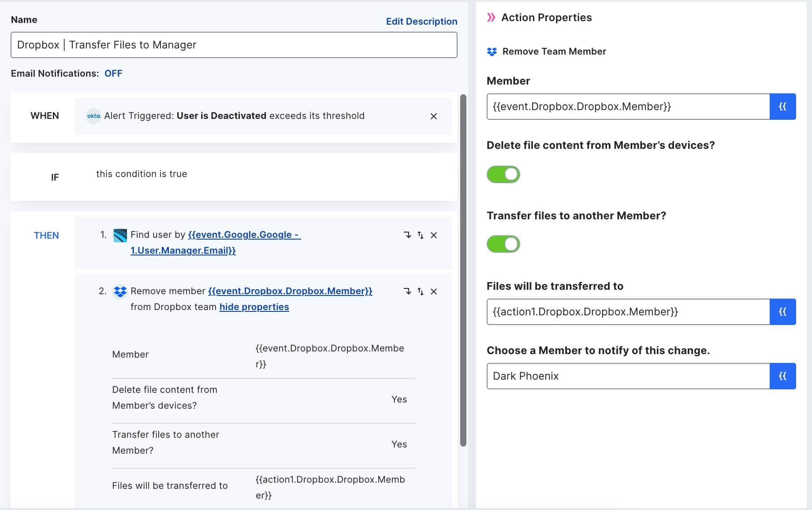Click the Remove Team Member heading
This screenshot has height=510, width=812.
(x=554, y=52)
